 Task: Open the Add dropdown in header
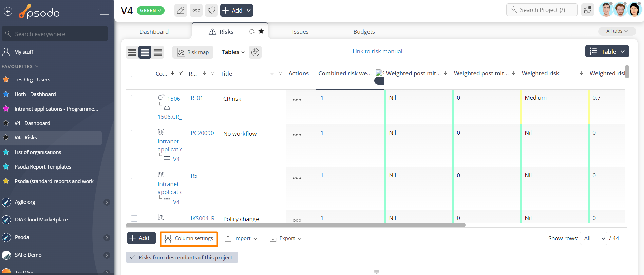pos(236,10)
